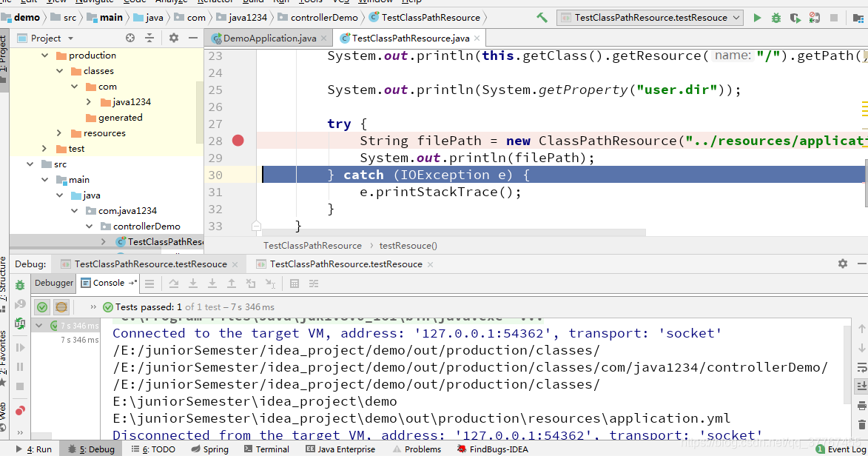
Task: Select the controllerDemo package in tree
Action: click(146, 226)
